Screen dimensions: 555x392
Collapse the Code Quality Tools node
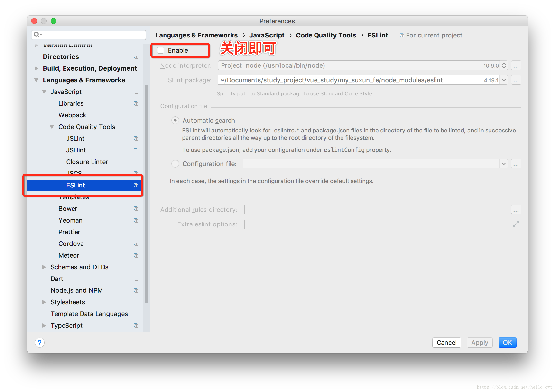pos(52,127)
